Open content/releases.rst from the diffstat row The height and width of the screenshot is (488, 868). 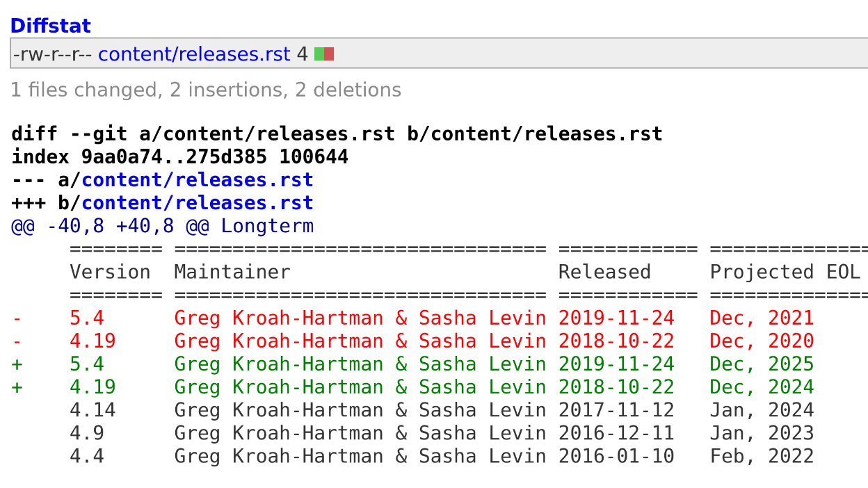tap(195, 54)
